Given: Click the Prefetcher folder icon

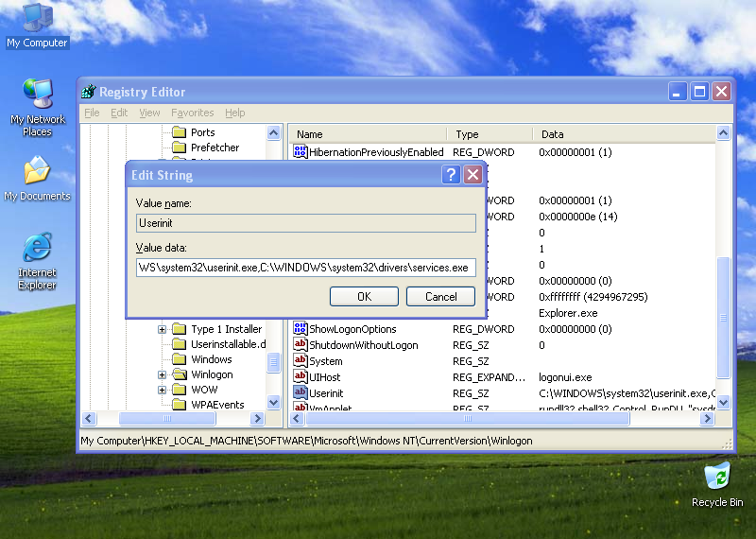Looking at the screenshot, I should click(180, 147).
